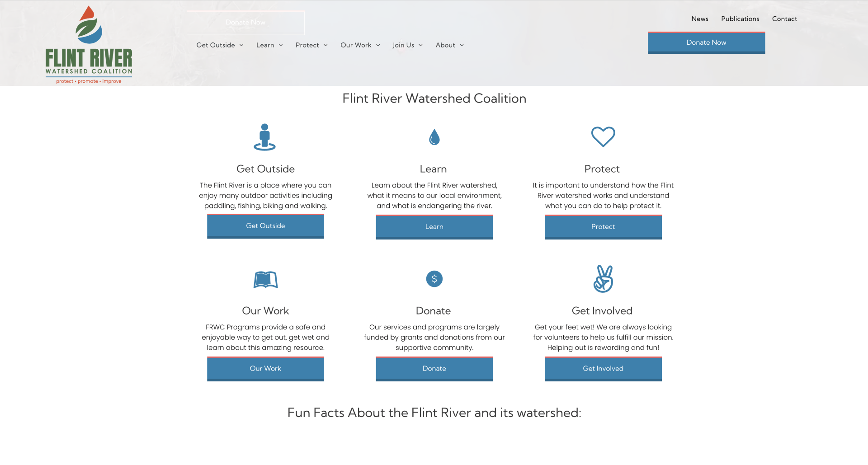
Task: Open the Contact link
Action: [784, 19]
